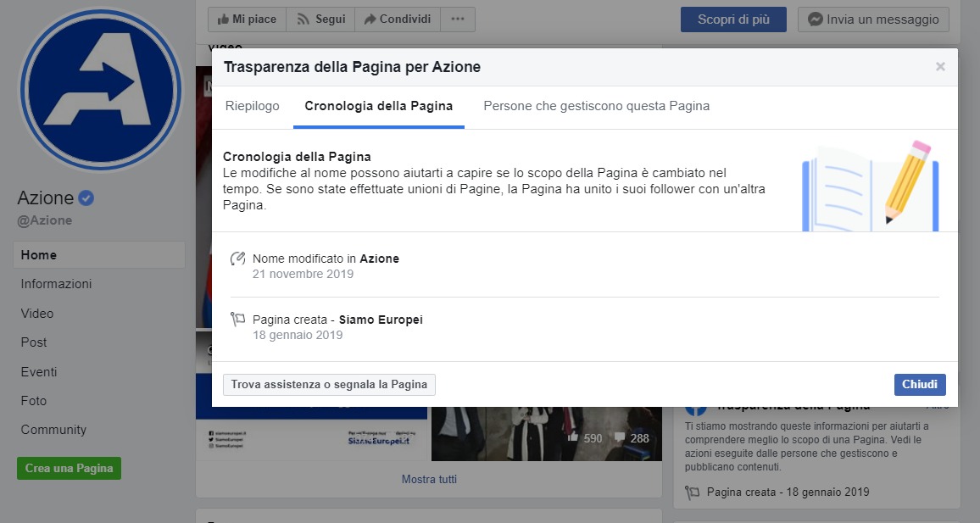Click the 288 comments counter on the video

pos(632,438)
